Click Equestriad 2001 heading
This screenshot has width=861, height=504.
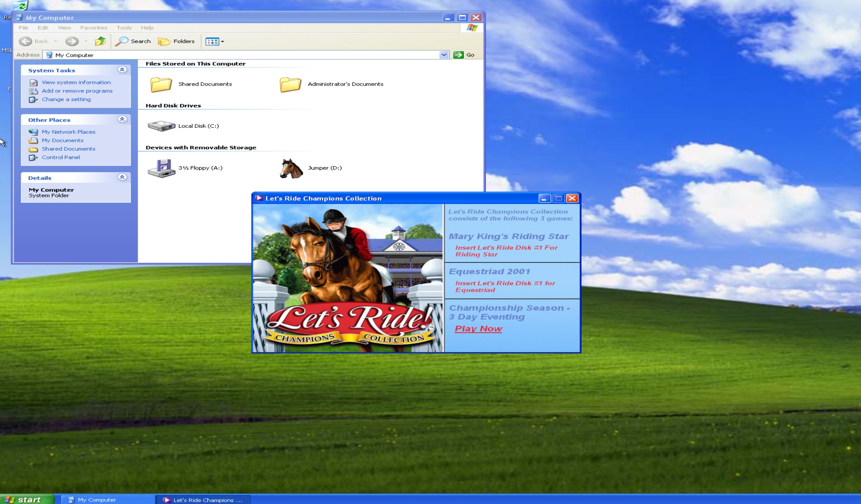coord(489,272)
